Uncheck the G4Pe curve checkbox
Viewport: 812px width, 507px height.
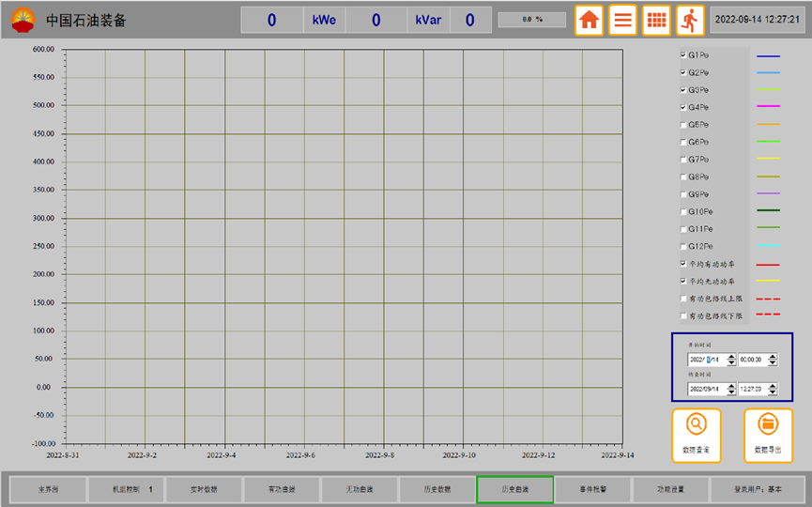point(683,107)
